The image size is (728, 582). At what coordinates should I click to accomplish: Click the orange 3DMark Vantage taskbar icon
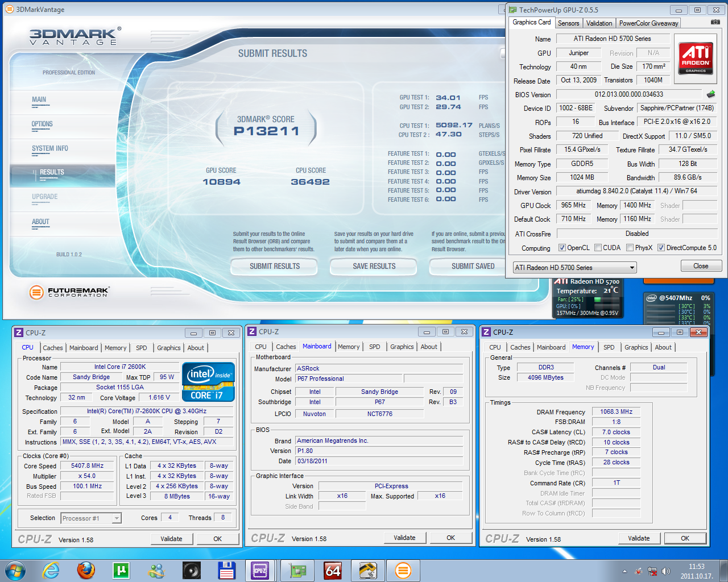coord(403,570)
